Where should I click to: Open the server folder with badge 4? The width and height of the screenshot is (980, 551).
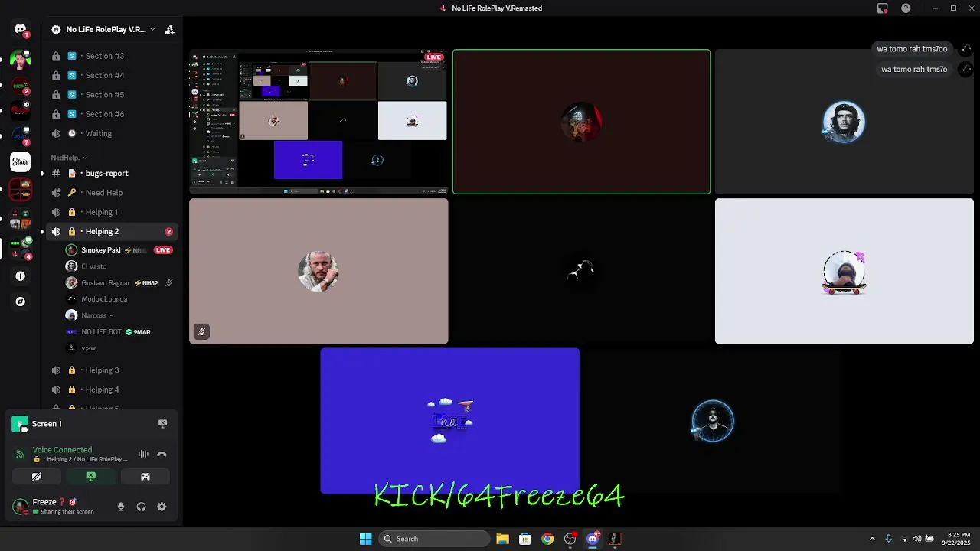[20, 247]
